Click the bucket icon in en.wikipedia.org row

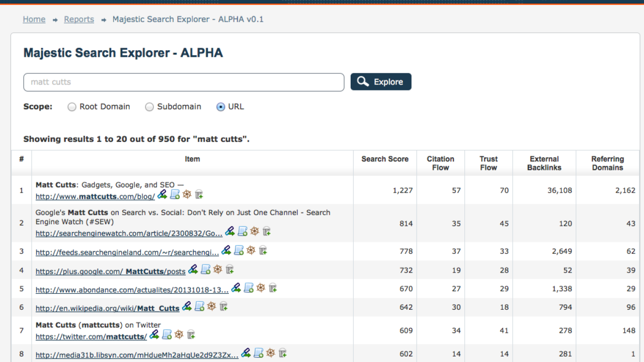[224, 306]
